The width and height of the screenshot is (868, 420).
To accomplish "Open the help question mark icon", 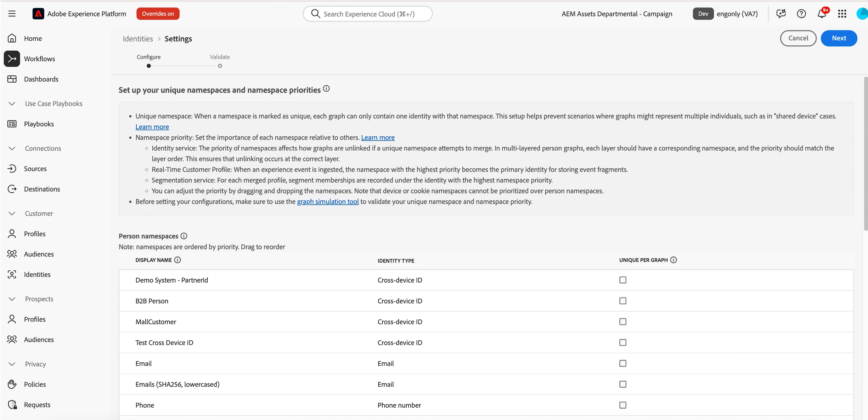I will 801,14.
